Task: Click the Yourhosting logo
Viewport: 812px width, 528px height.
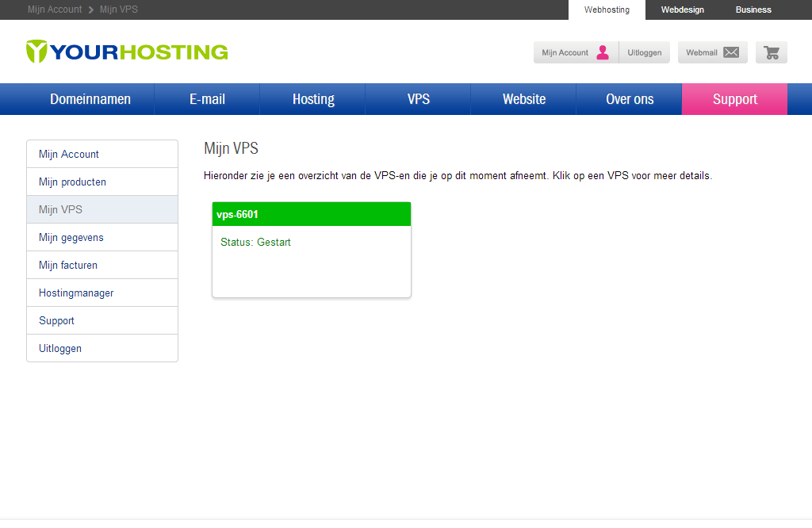Action: coord(127,52)
